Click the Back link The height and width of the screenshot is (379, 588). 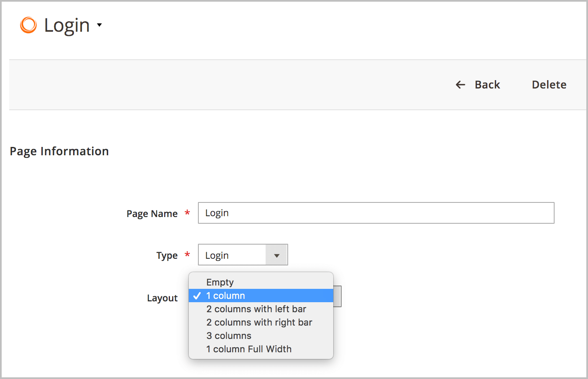pyautogui.click(x=487, y=85)
